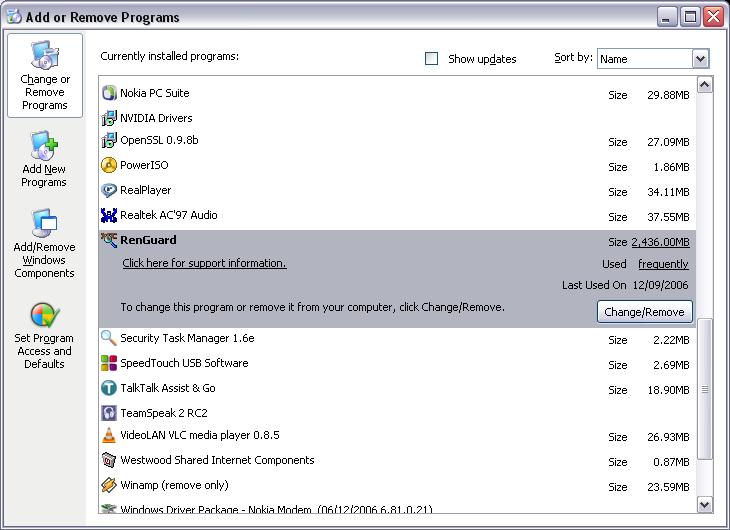This screenshot has height=530, width=730.
Task: Select the Realtek AC'97 Audio icon
Action: pos(110,216)
